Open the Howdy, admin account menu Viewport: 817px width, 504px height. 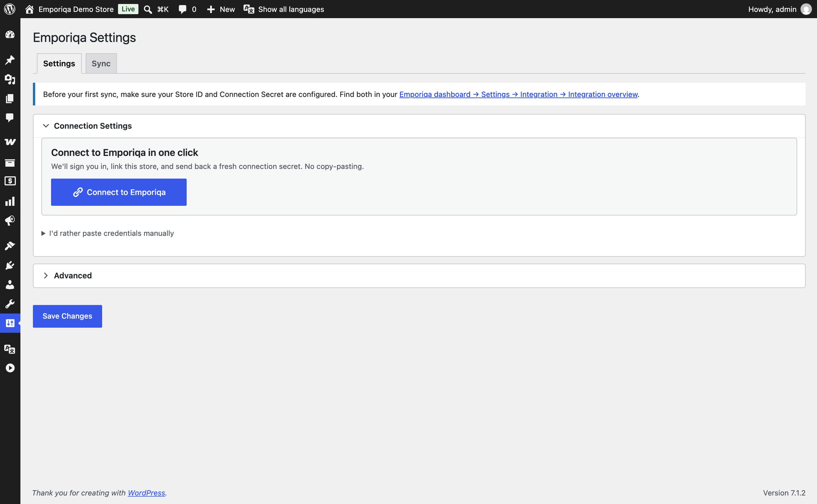tap(780, 9)
